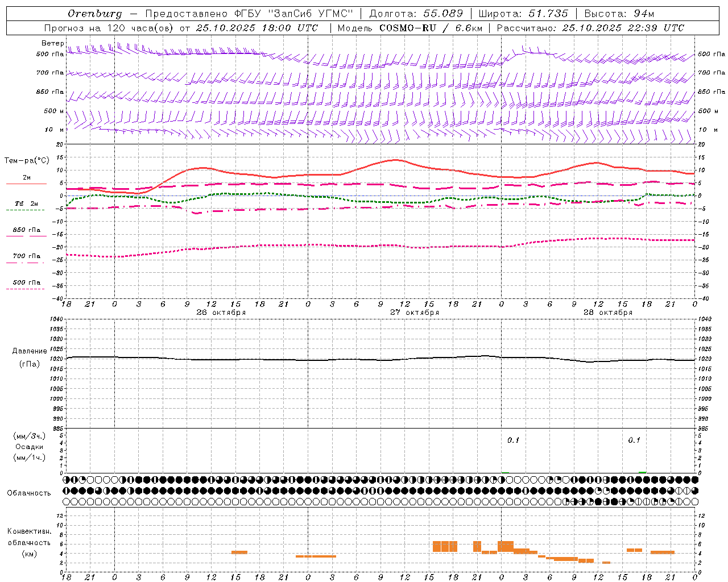
Task: Click the 1040 value on left pressure axis
Action: (55, 319)
